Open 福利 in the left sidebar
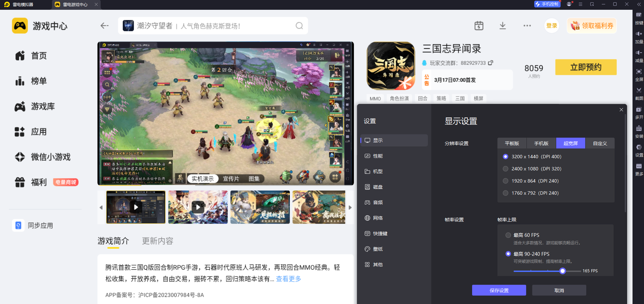 31,182
